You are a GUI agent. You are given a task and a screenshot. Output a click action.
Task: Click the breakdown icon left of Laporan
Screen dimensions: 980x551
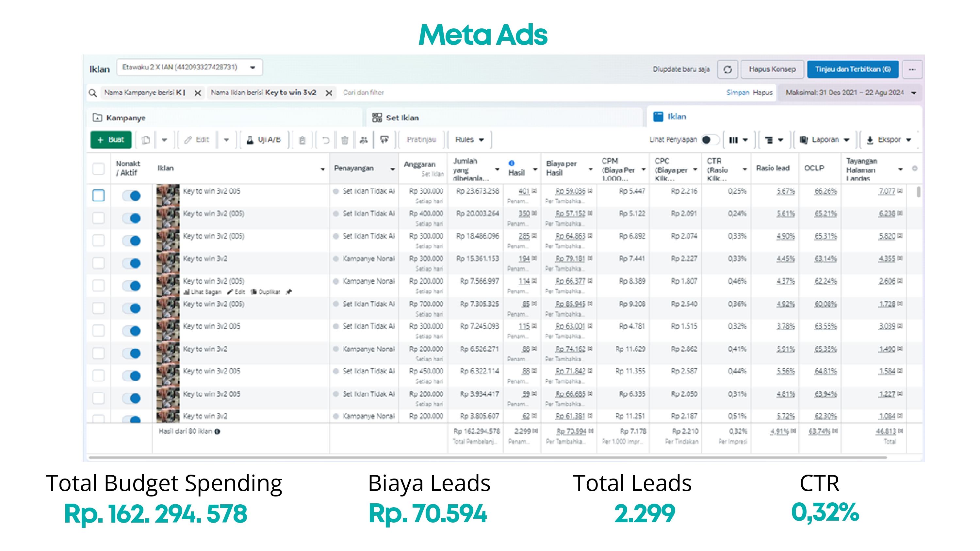pos(769,140)
